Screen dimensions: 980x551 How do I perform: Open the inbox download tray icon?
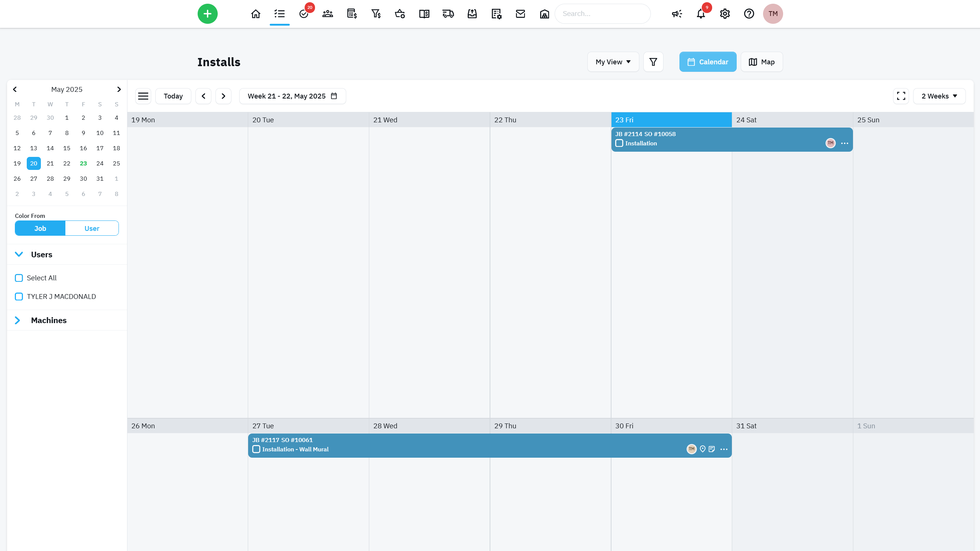point(472,14)
